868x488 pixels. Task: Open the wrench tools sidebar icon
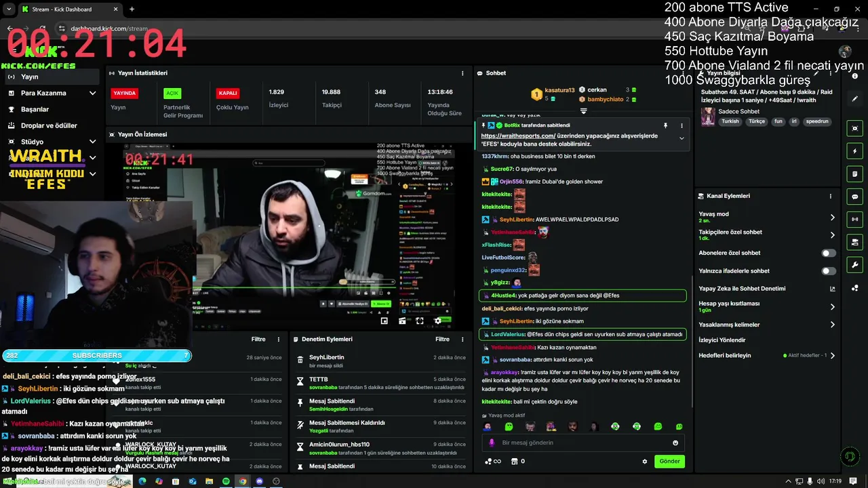(854, 265)
